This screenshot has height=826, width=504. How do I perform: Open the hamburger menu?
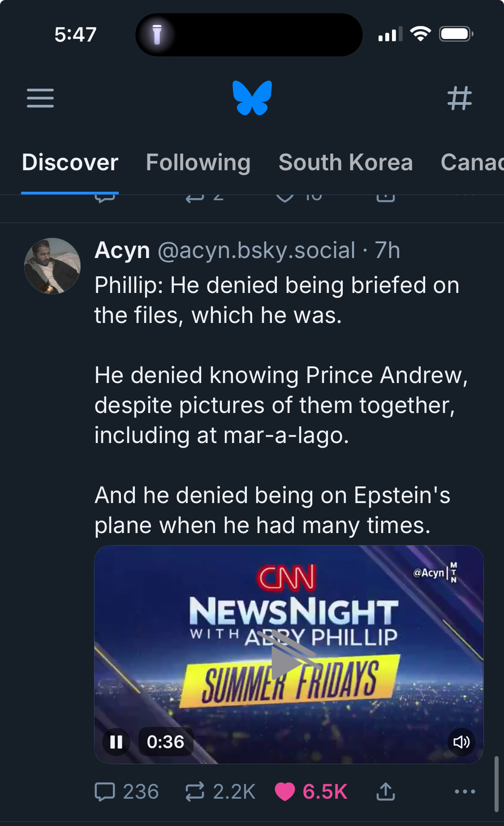click(40, 98)
